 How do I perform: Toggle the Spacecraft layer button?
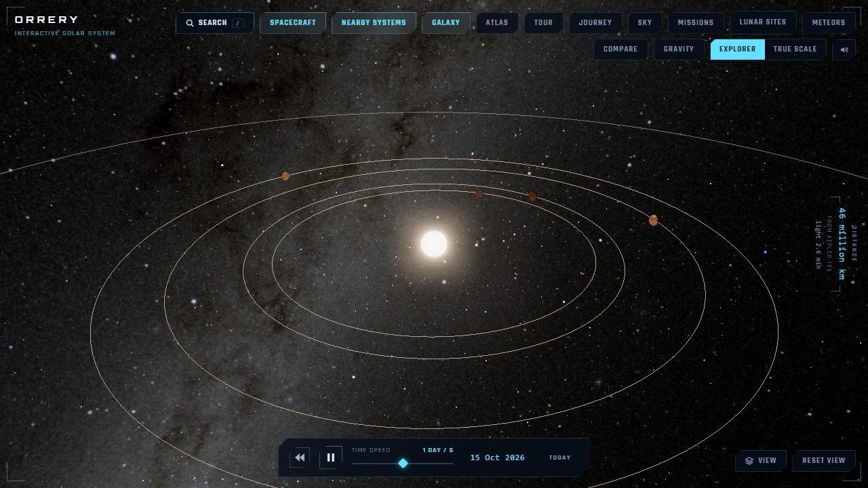(x=293, y=23)
